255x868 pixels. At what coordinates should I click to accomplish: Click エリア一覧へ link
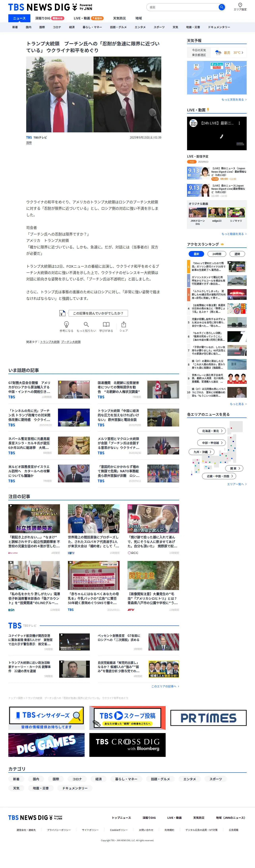[x=237, y=484]
